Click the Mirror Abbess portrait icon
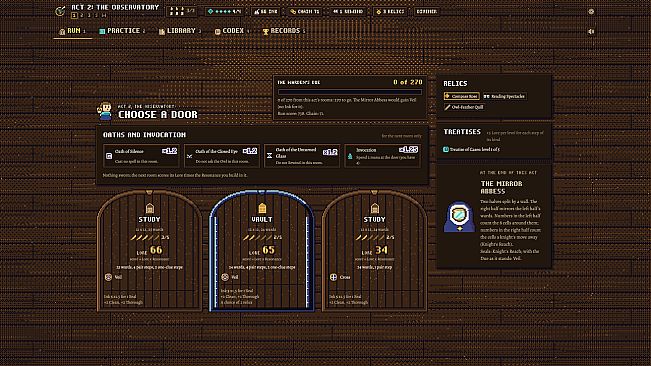 coord(459,217)
